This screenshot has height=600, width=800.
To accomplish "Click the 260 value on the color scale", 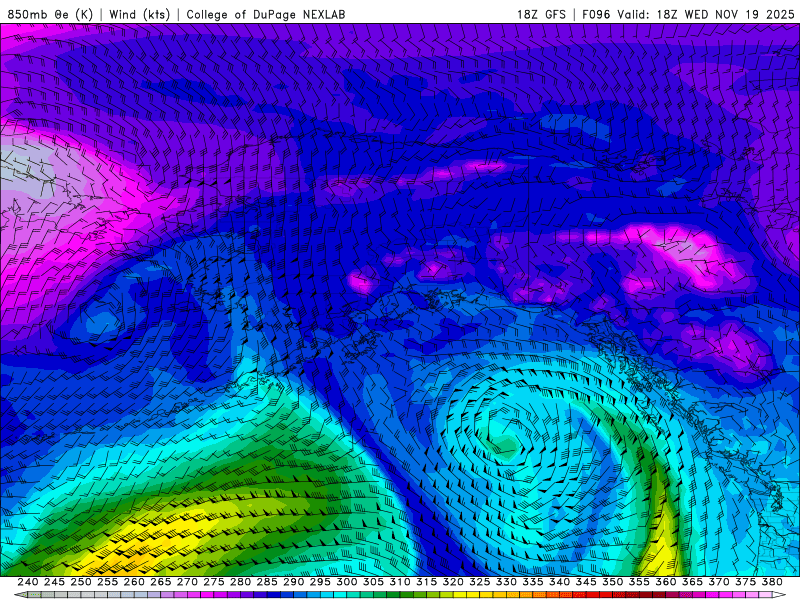I will (x=134, y=582).
